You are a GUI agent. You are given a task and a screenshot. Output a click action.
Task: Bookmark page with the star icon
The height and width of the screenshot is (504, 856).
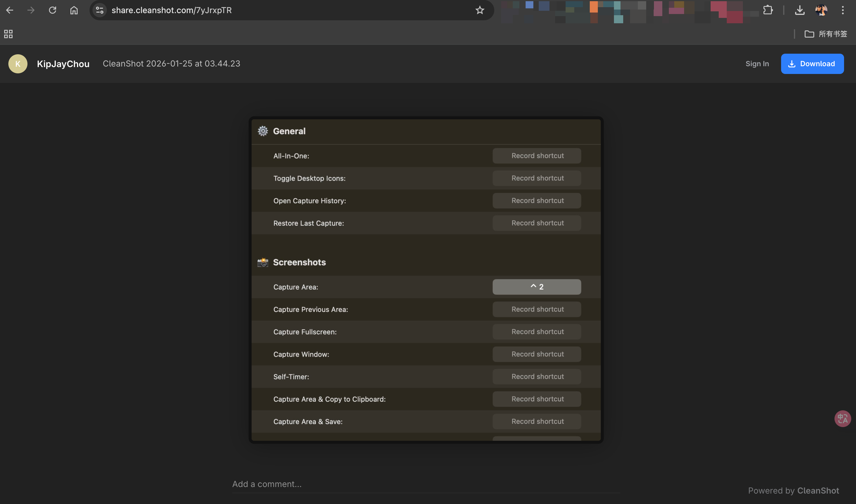pos(479,10)
